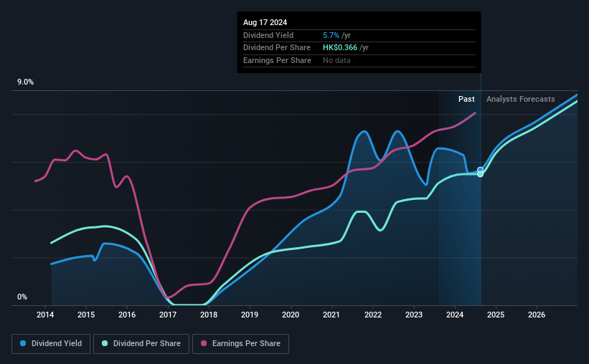This screenshot has height=364, width=589.
Task: Click the Earnings Per Share tooltip row label
Action: tap(277, 60)
